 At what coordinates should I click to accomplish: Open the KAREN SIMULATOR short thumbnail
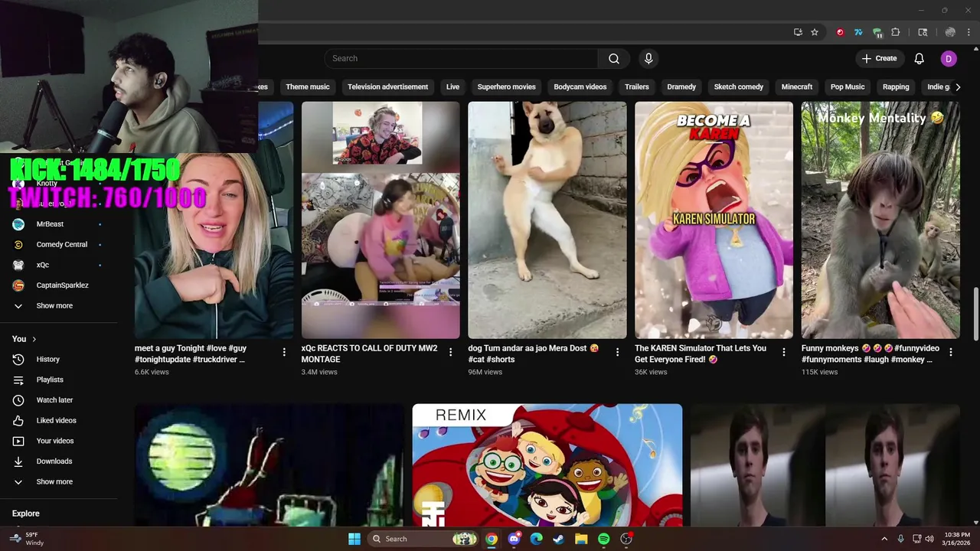click(714, 220)
